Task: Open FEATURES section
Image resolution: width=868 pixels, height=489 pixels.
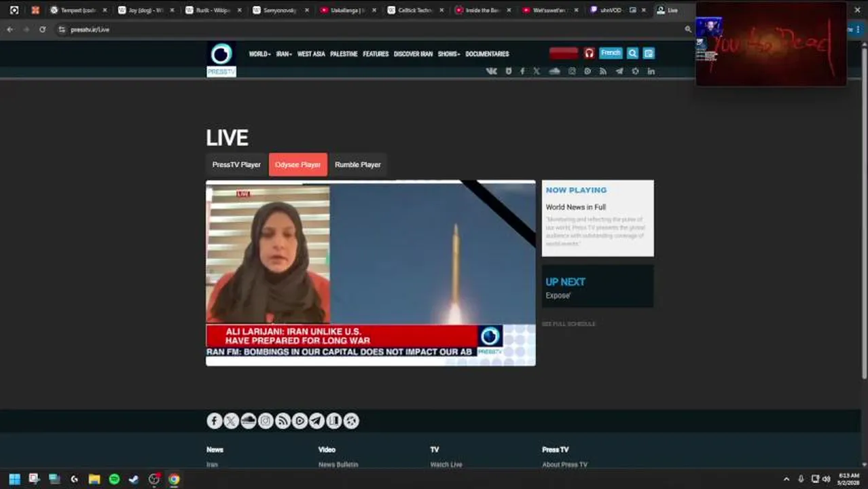Action: click(x=376, y=54)
